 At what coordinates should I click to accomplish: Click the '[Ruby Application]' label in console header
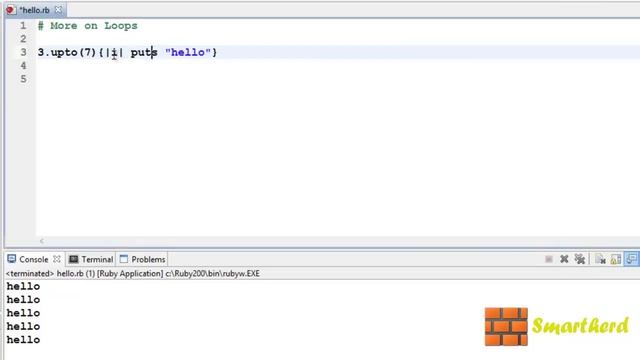[x=130, y=273]
